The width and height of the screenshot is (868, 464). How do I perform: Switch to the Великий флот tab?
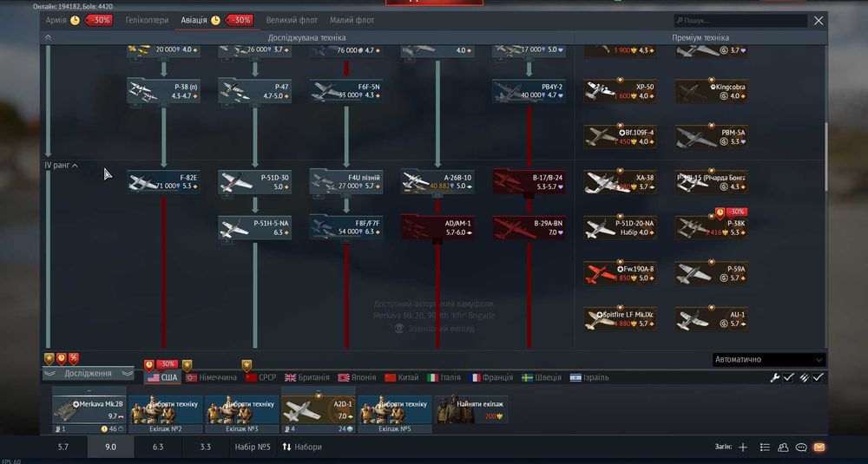(x=292, y=20)
